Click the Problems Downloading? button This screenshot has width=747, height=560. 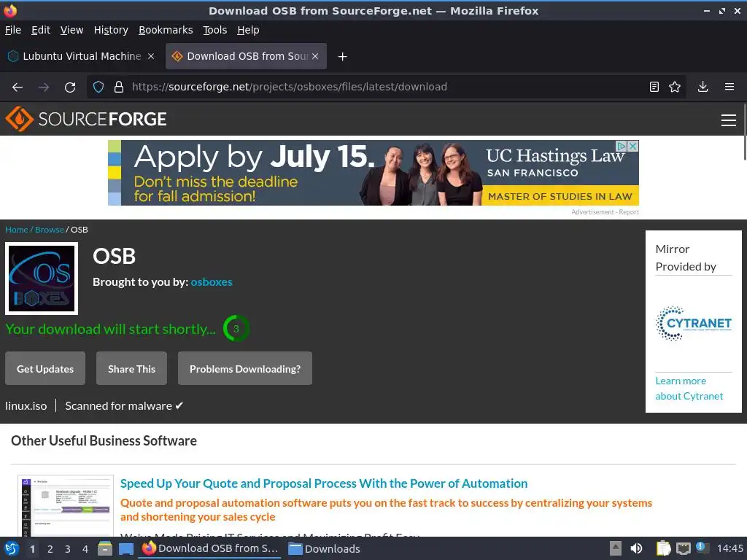(x=245, y=368)
